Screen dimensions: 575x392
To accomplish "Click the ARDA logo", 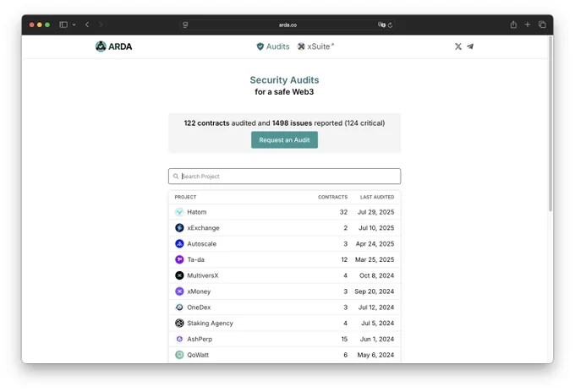I will [x=113, y=46].
